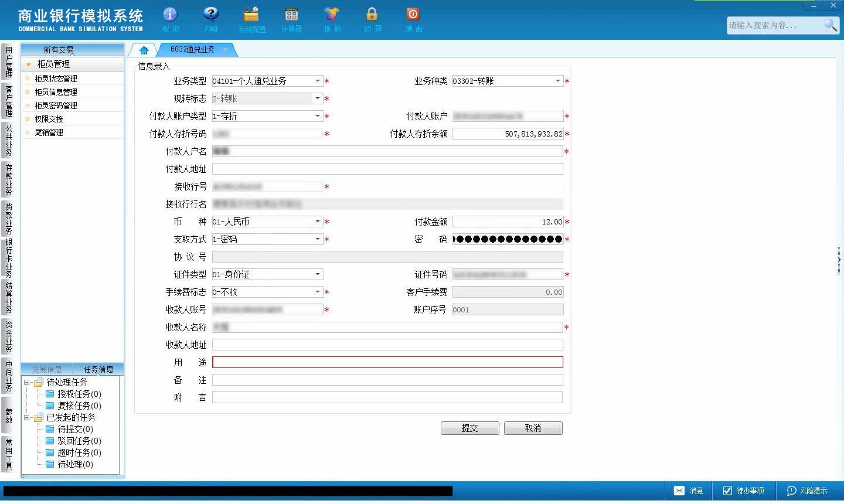Open 柜员密码管理 menu item
This screenshot has width=844, height=504.
tap(56, 105)
